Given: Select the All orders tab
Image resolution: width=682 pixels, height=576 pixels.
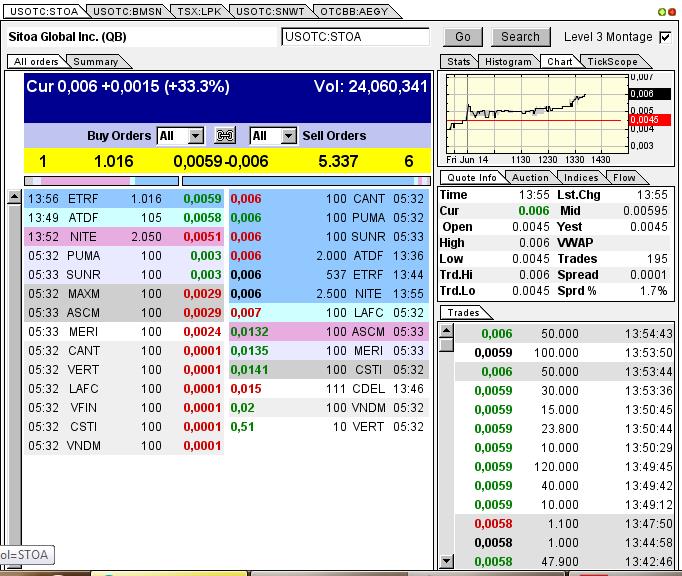Looking at the screenshot, I should (x=36, y=62).
